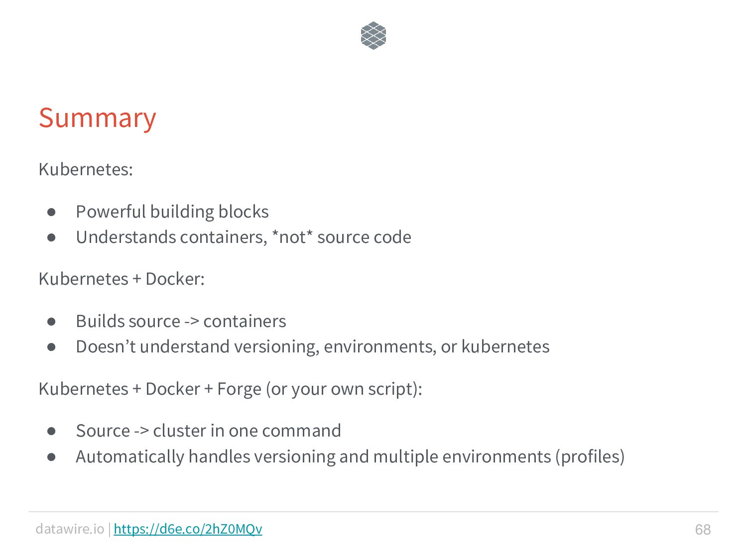Click the Kubernetes + Docker: heading
The width and height of the screenshot is (747, 560).
click(122, 279)
